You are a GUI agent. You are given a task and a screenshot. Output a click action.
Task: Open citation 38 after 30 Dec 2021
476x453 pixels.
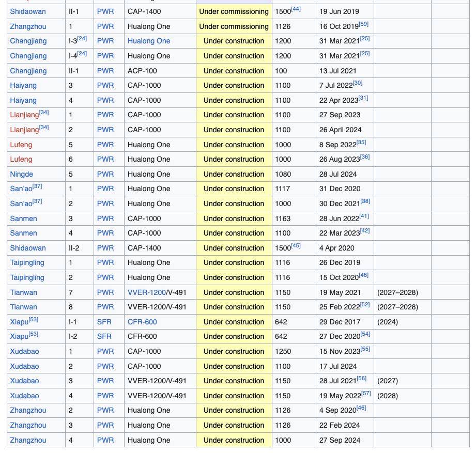point(365,201)
